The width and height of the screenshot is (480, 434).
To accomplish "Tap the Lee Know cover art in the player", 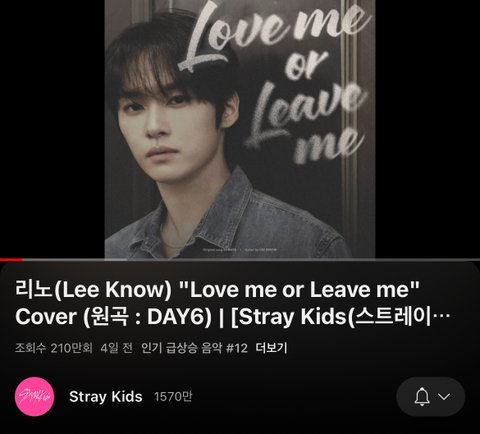I will (x=240, y=129).
